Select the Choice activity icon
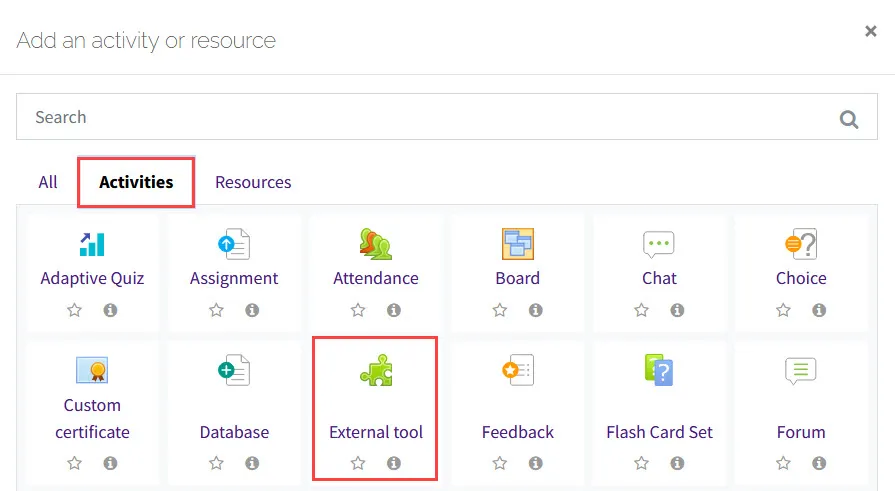The height and width of the screenshot is (491, 895). tap(801, 244)
